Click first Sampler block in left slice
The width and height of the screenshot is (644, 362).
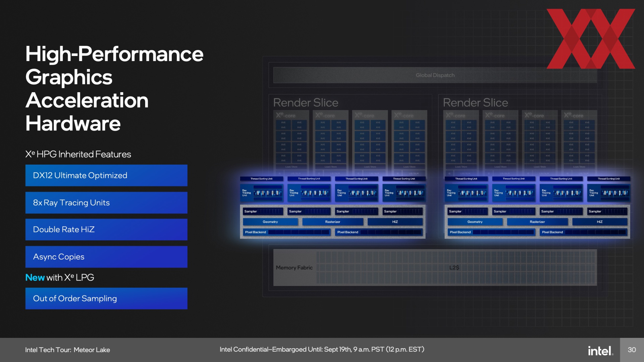coord(263,212)
